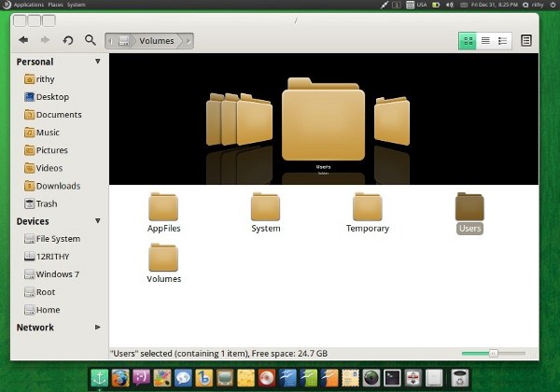
Task: Reload the current folder view
Action: point(68,40)
